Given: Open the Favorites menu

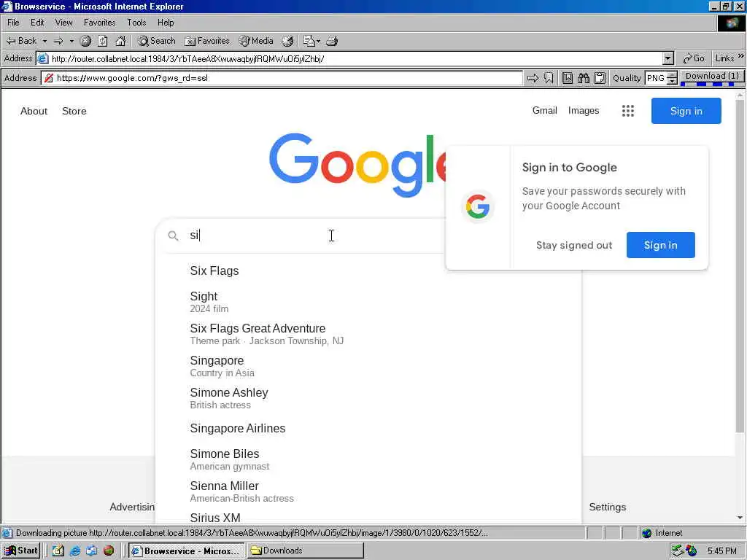Looking at the screenshot, I should click(x=99, y=23).
